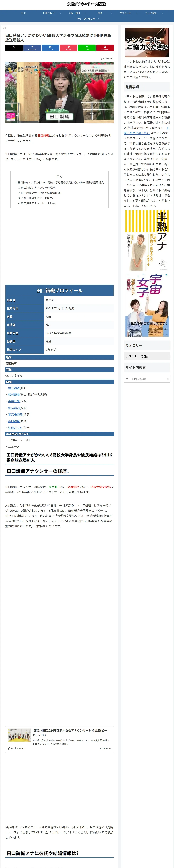Open the 田口詩織 announcer photo

tap(59, 93)
